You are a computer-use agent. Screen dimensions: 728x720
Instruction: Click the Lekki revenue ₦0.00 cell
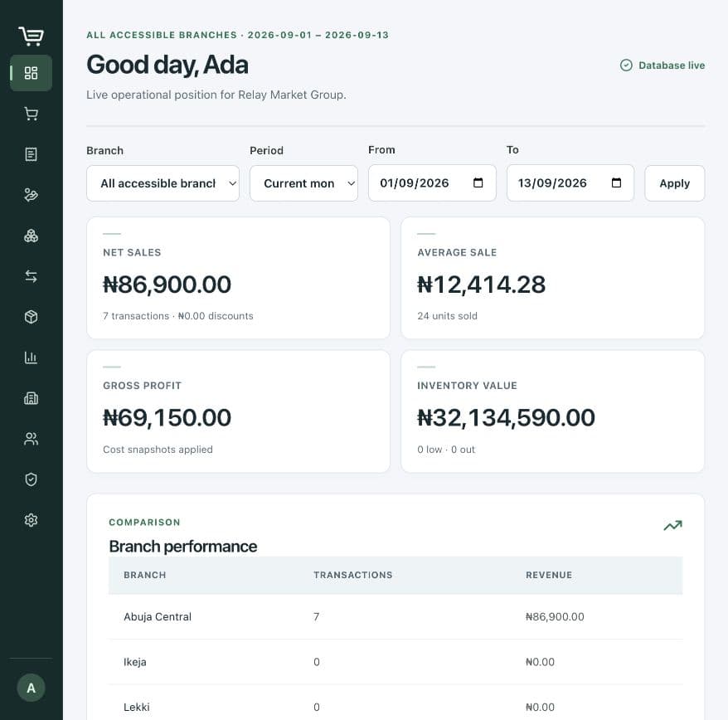(x=540, y=707)
